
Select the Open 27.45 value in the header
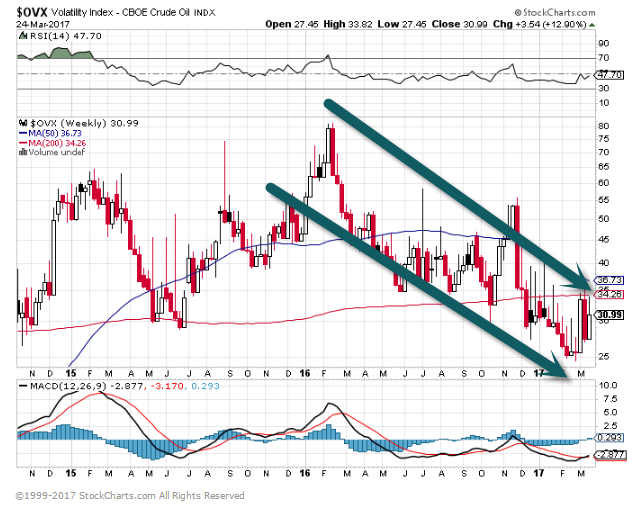pos(292,24)
